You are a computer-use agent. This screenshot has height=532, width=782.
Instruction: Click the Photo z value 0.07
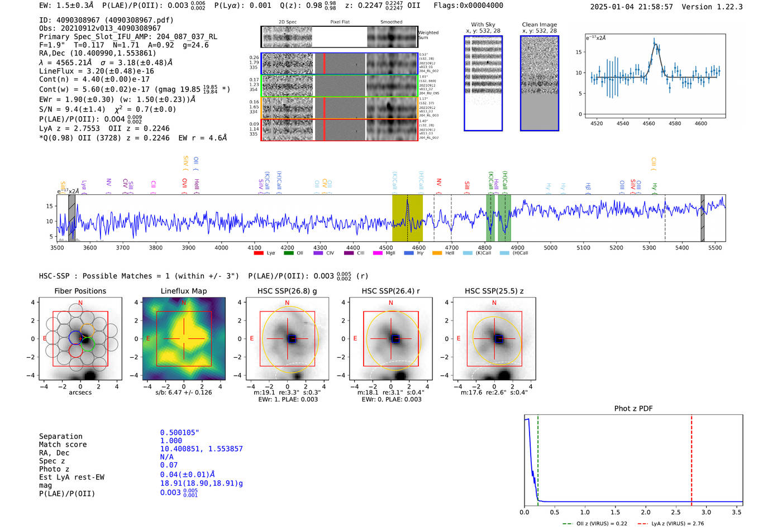point(169,465)
